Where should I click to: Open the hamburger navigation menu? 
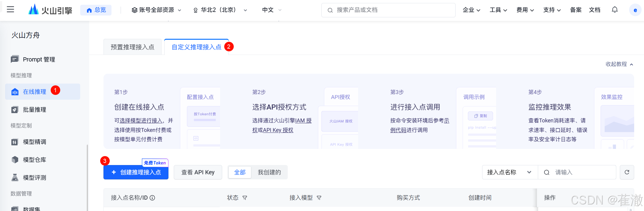(10, 10)
